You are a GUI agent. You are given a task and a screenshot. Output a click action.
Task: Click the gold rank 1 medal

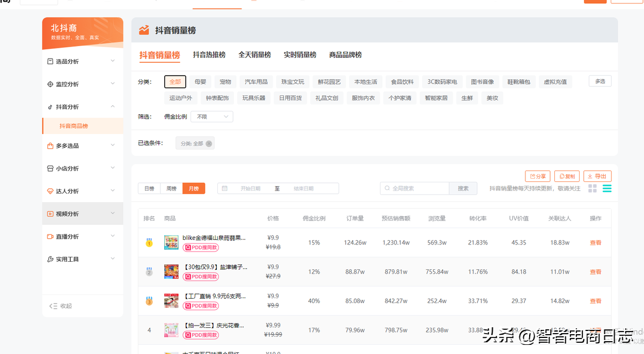pos(149,242)
